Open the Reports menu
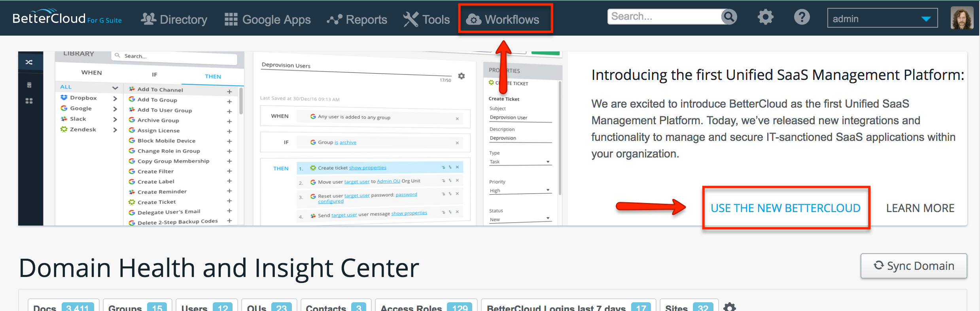The height and width of the screenshot is (311, 980). (357, 19)
